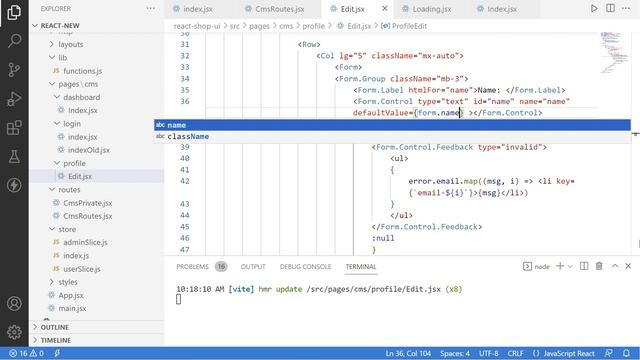Screen dimensions: 640x360
Task: Change indentation via Spaces: 4
Action: (455, 353)
